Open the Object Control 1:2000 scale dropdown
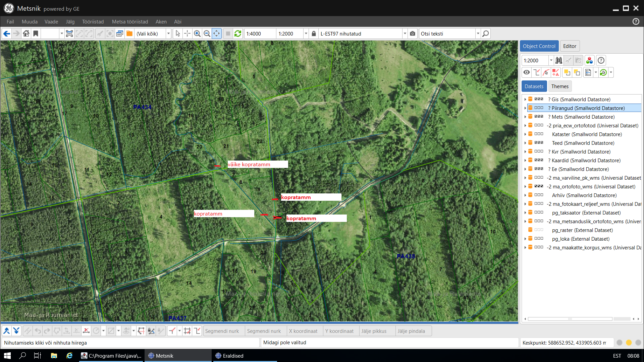Viewport: 644px width, 362px height. (551, 60)
